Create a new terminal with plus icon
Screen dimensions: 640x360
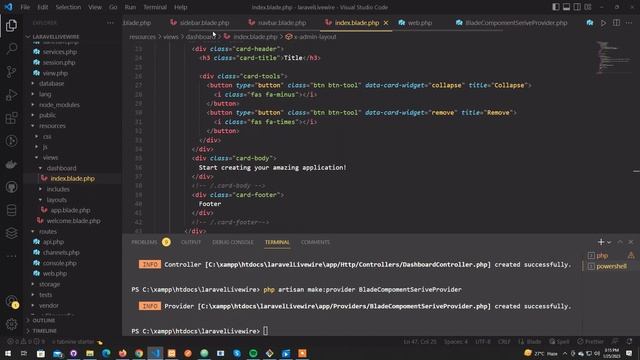point(601,242)
